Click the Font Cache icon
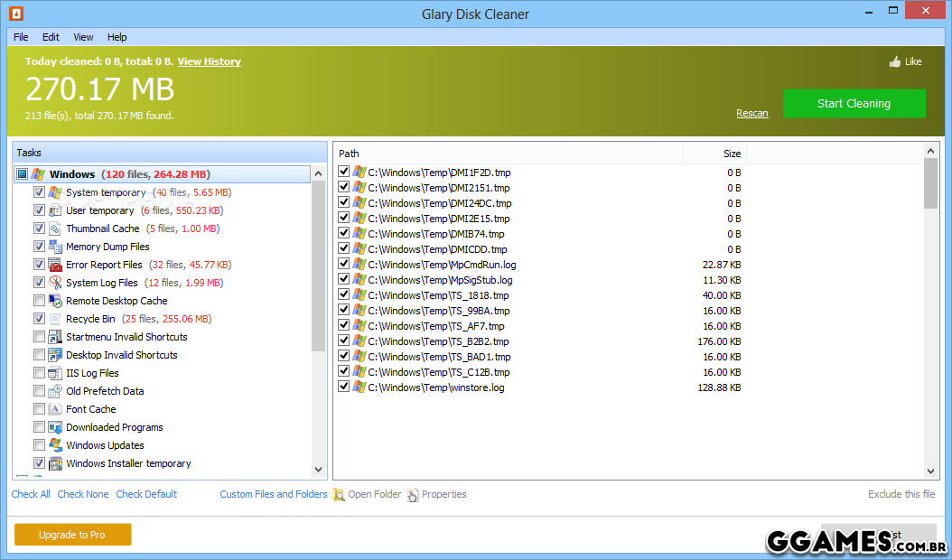Image resolution: width=952 pixels, height=560 pixels. coord(55,409)
